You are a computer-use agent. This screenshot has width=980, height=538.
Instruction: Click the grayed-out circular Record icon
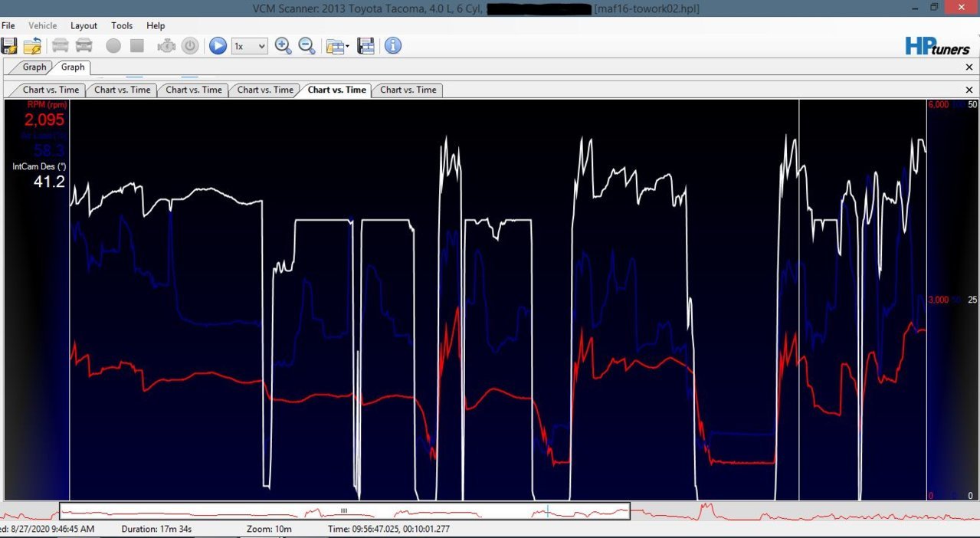[113, 46]
